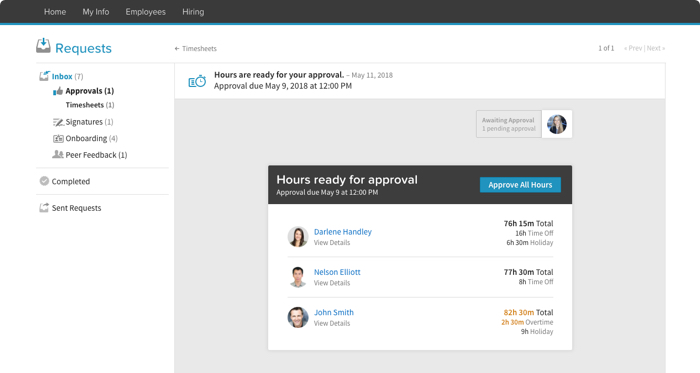
Task: Open the Awaiting Approval status box
Action: (x=508, y=124)
